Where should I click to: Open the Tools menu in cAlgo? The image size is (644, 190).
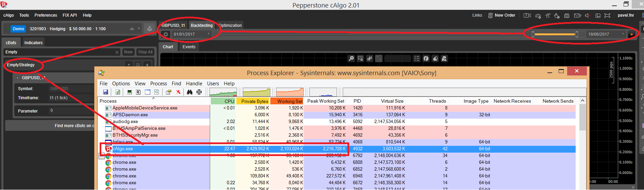[x=24, y=15]
